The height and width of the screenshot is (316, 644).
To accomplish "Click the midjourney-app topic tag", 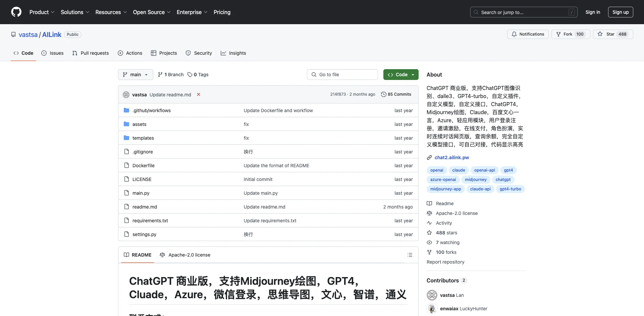I will (x=445, y=189).
